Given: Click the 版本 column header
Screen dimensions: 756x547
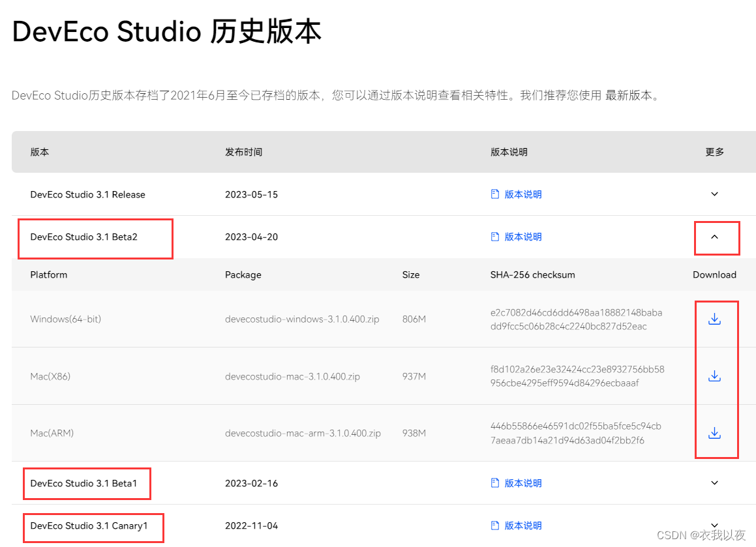Looking at the screenshot, I should (40, 152).
